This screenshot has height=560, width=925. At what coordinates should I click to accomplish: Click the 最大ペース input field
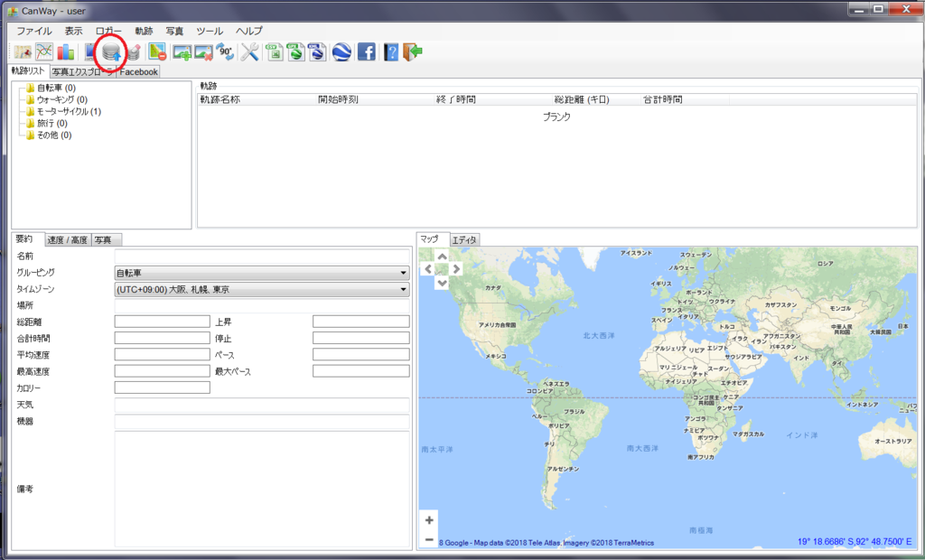click(361, 371)
